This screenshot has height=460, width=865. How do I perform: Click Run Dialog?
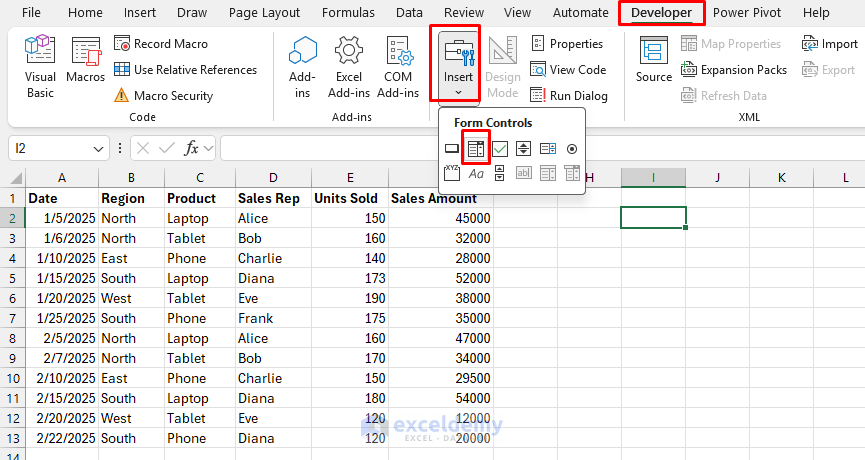[x=569, y=95]
